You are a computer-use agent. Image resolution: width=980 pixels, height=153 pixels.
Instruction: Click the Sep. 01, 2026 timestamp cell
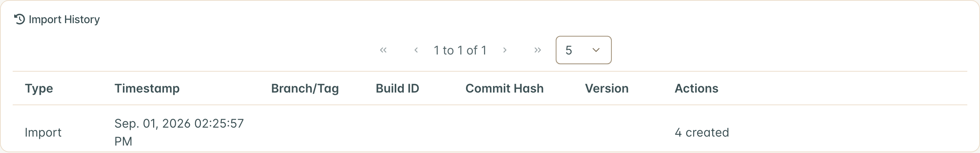tap(179, 132)
